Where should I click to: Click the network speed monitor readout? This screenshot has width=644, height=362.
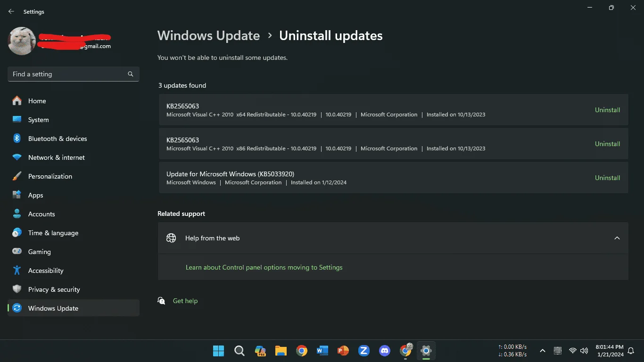pos(512,351)
